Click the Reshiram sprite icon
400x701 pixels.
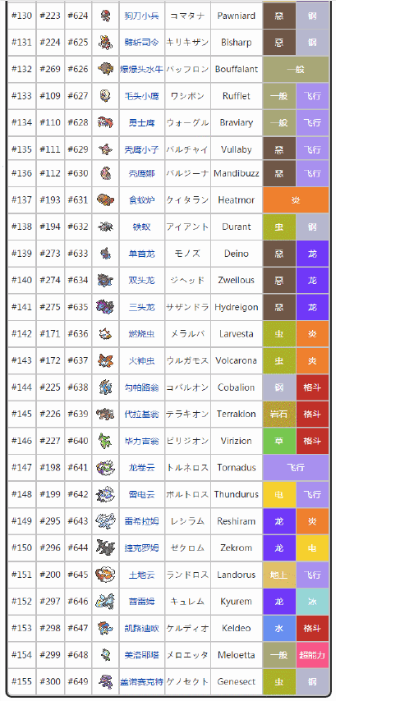point(105,521)
